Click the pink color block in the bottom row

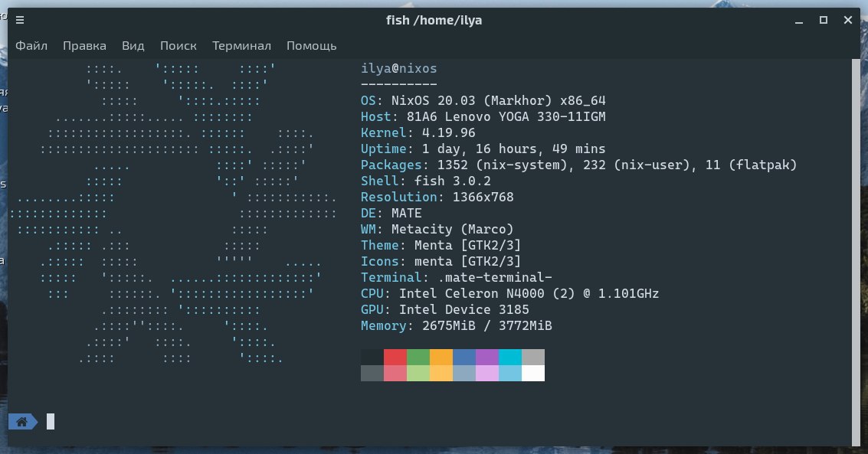[395, 374]
